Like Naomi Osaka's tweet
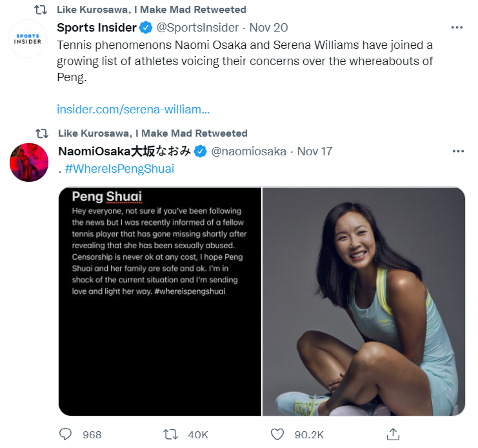 (277, 434)
